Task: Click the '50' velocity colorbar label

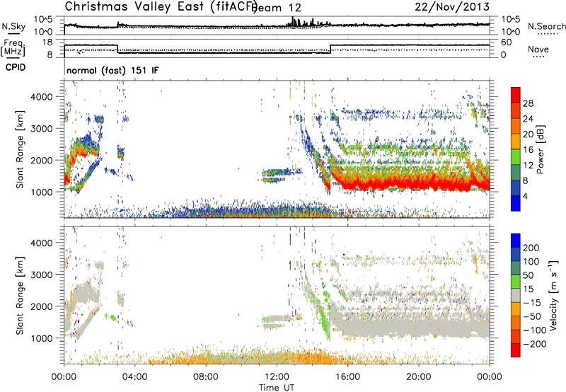Action: pos(528,275)
